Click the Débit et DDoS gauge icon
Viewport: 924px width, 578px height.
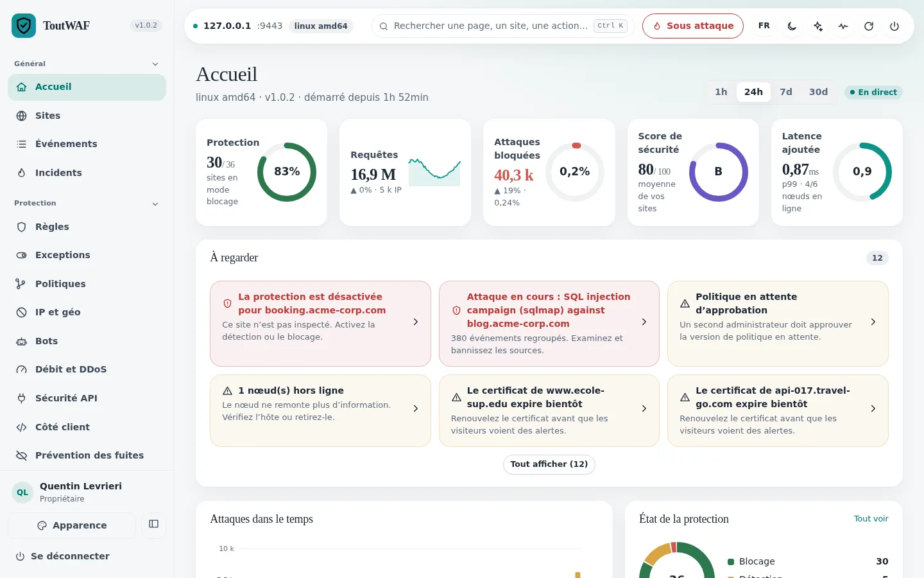tap(21, 369)
